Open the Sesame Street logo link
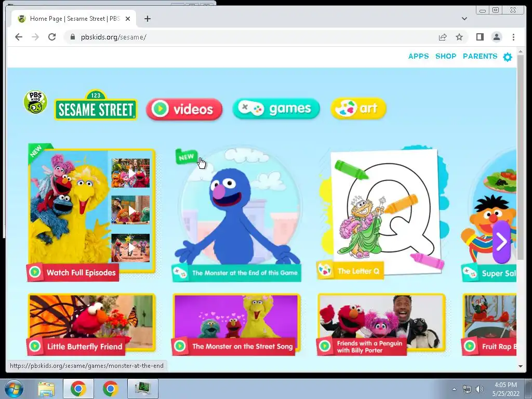This screenshot has height=399, width=532. click(x=96, y=105)
